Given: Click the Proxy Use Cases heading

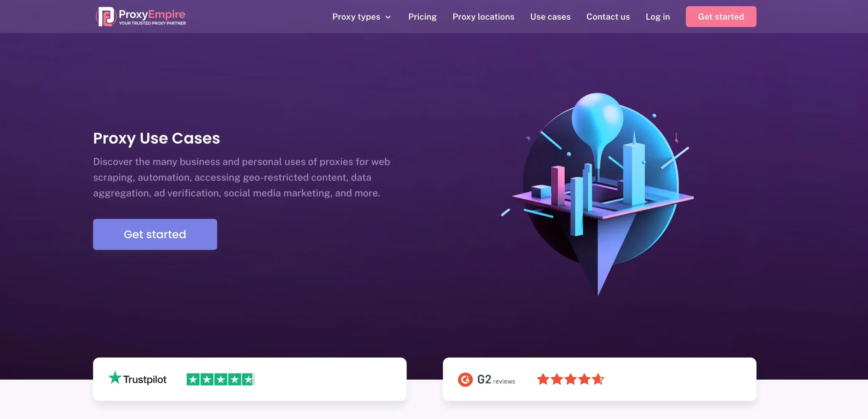Looking at the screenshot, I should tap(156, 138).
